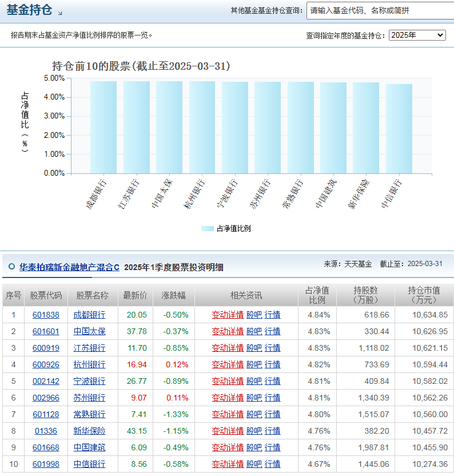This screenshot has height=476, width=454.
Task: Click the 持股数(万股) column header
Action: pyautogui.click(x=365, y=295)
